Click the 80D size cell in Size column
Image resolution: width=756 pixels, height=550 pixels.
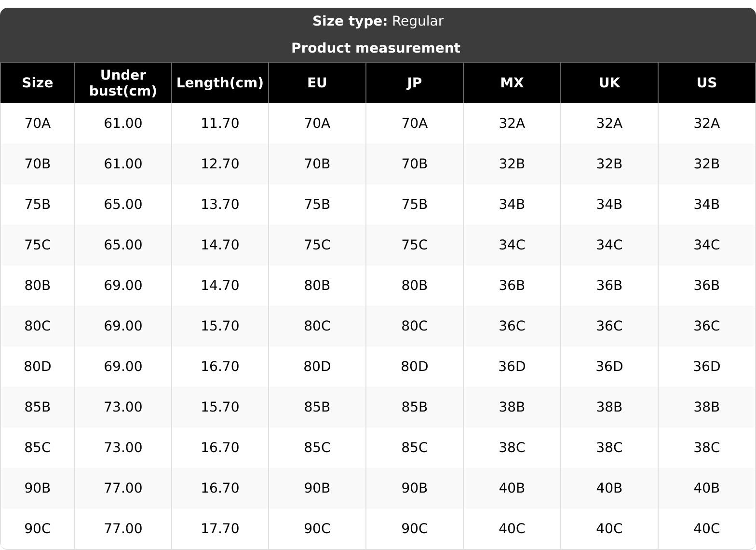pyautogui.click(x=38, y=367)
